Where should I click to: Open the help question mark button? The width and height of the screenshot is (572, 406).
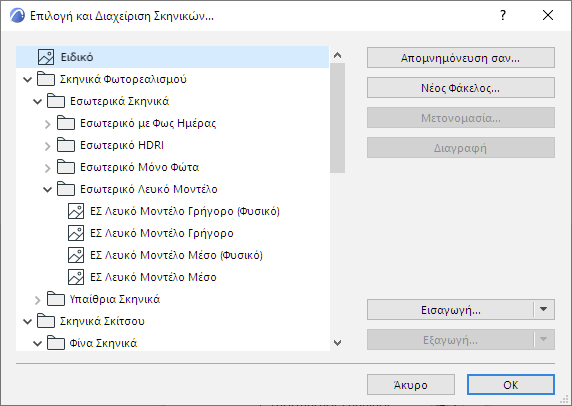503,15
